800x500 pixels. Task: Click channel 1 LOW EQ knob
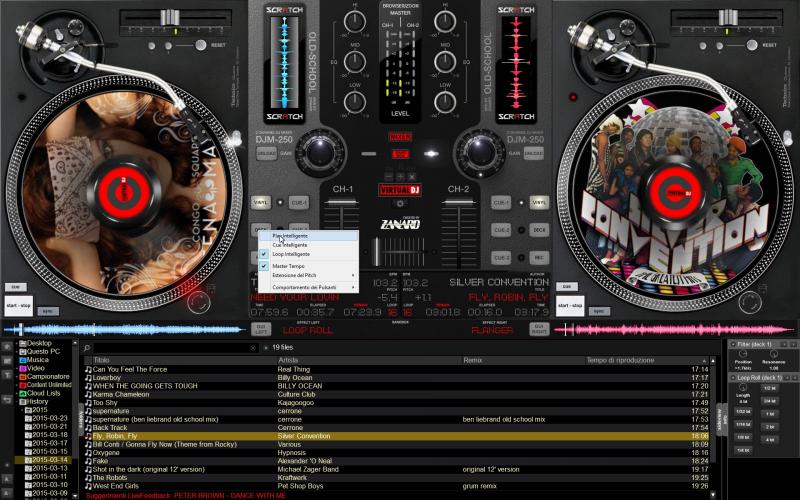coord(355,102)
